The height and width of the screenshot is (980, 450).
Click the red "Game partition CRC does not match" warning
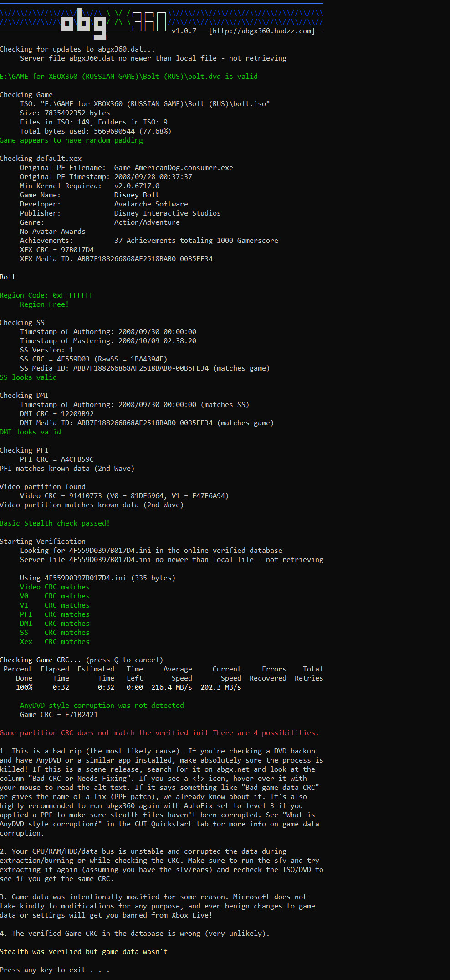point(159,733)
